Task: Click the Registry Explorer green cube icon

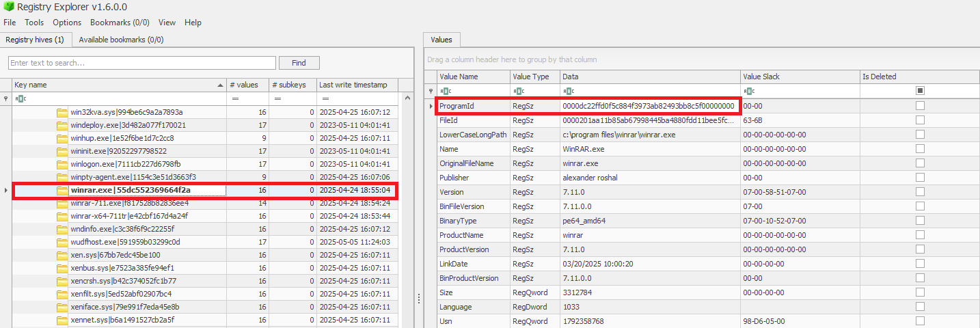Action: [8, 8]
